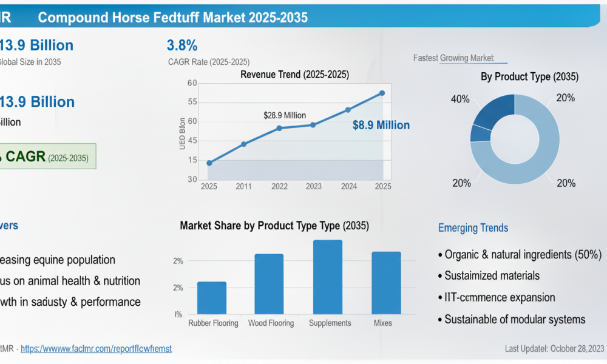This screenshot has height=364, width=607.
Task: Select the '40%' donut chart label
Action: click(460, 99)
